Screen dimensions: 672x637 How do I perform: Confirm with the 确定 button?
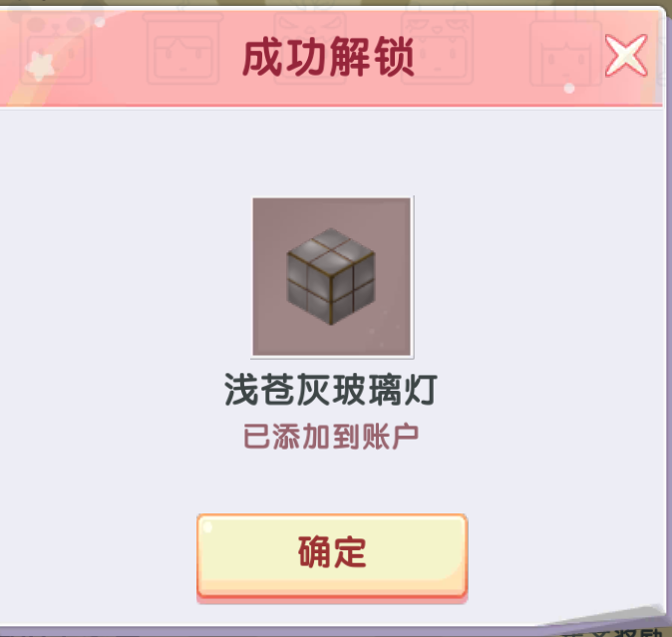coord(332,555)
